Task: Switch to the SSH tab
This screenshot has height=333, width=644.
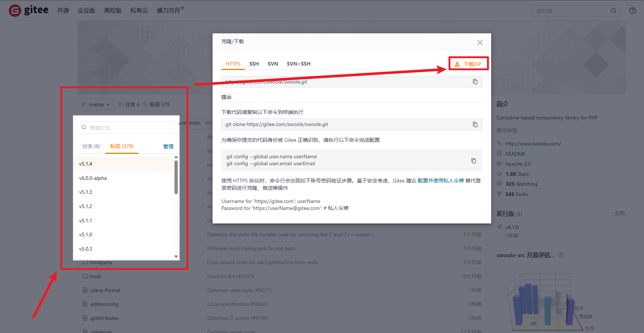Action: [x=254, y=64]
